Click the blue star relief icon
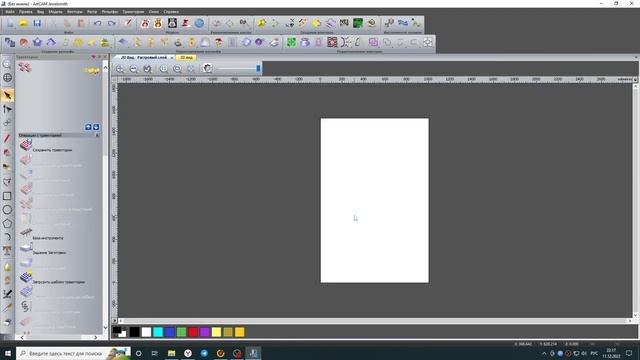640x360 pixels. tap(37, 42)
